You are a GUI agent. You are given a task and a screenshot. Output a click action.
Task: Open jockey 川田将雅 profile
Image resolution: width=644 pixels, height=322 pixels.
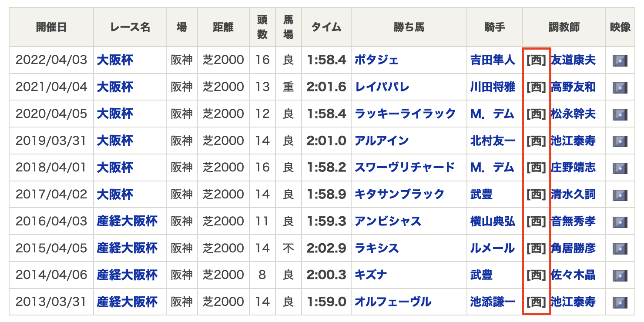[493, 87]
